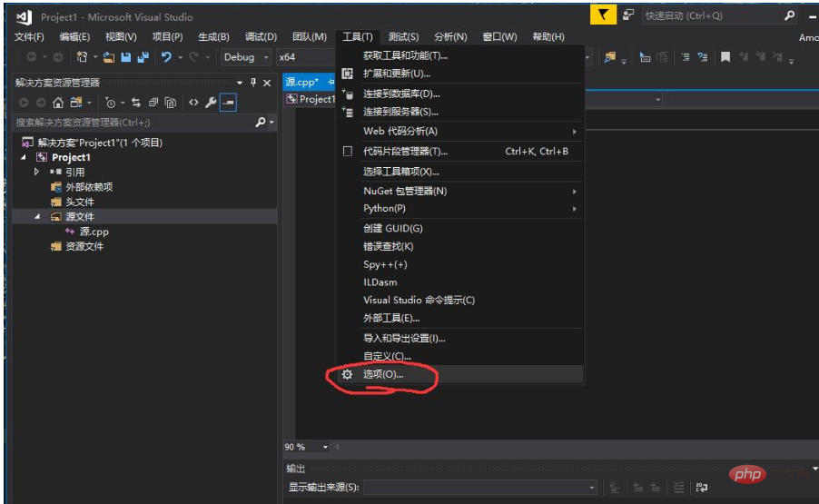
Task: Close the Solution Explorer panel
Action: pos(267,83)
